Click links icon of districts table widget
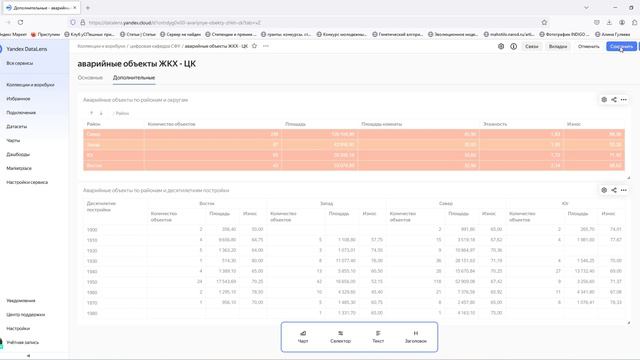This screenshot has height=360, width=640. tap(614, 100)
